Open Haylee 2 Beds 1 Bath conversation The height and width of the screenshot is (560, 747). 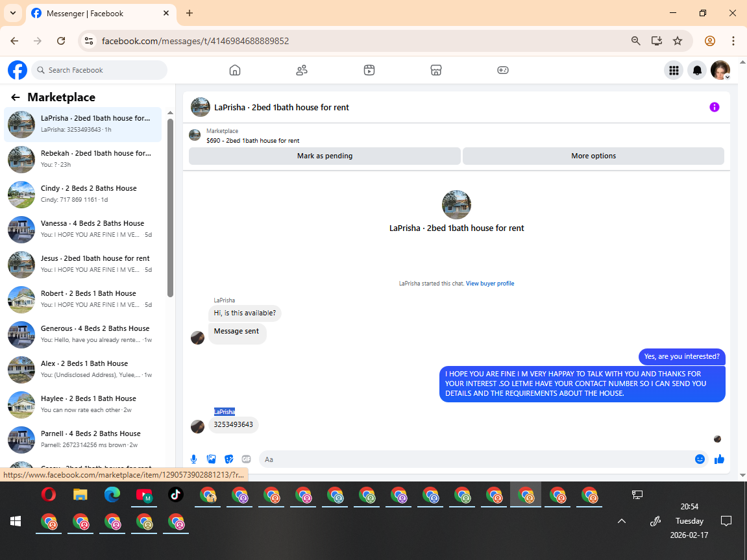(83, 404)
